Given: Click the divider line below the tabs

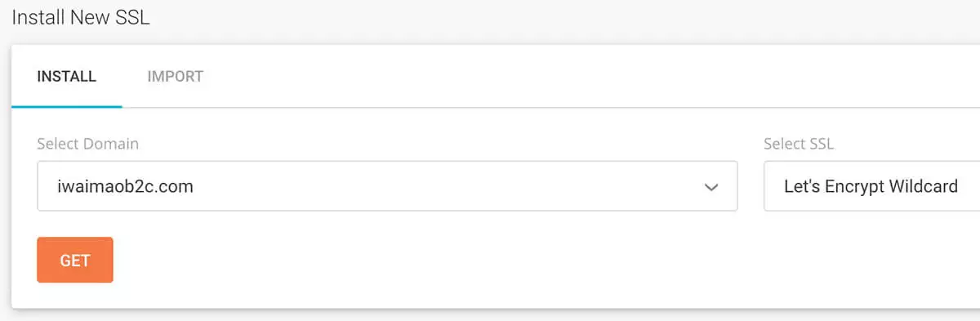Looking at the screenshot, I should click(551, 107).
